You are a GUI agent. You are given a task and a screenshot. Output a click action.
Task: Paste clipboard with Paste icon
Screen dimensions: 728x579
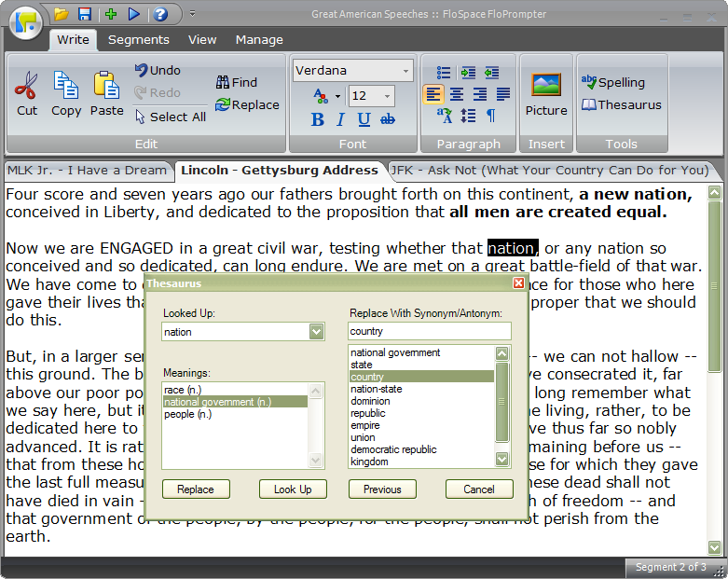pyautogui.click(x=107, y=93)
